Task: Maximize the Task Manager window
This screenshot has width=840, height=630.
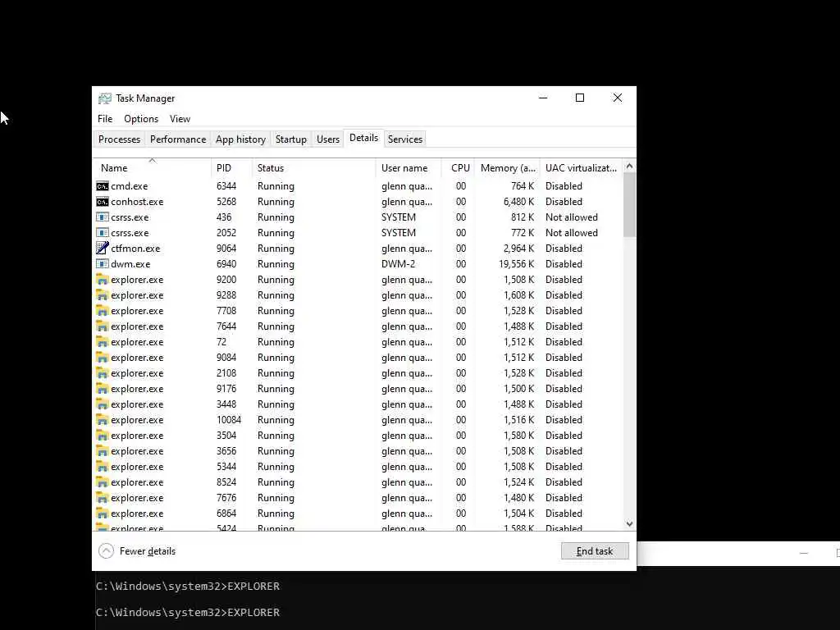Action: tap(580, 98)
